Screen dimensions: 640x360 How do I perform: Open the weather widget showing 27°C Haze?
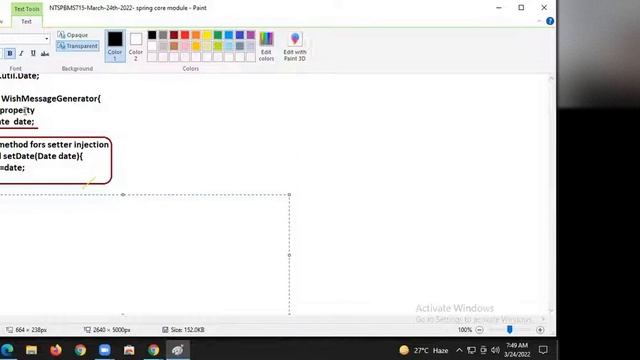[424, 350]
